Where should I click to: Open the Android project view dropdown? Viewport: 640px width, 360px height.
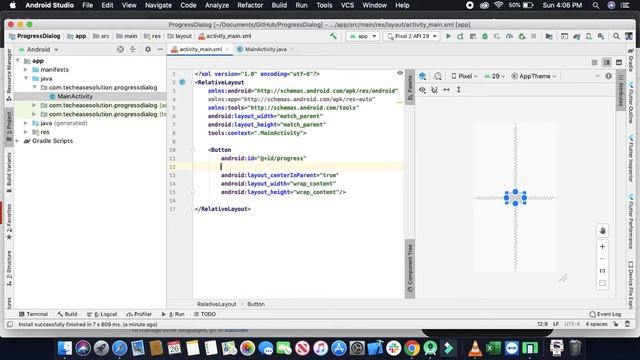tap(38, 49)
